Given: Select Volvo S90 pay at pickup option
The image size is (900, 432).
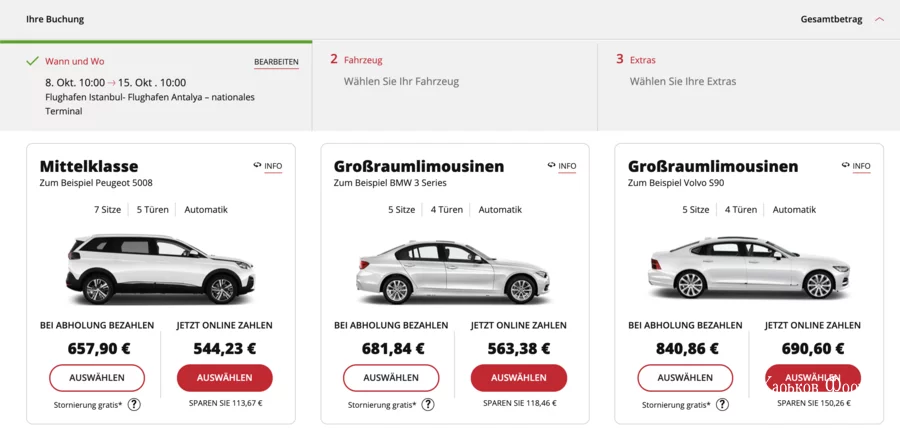Looking at the screenshot, I should click(685, 378).
